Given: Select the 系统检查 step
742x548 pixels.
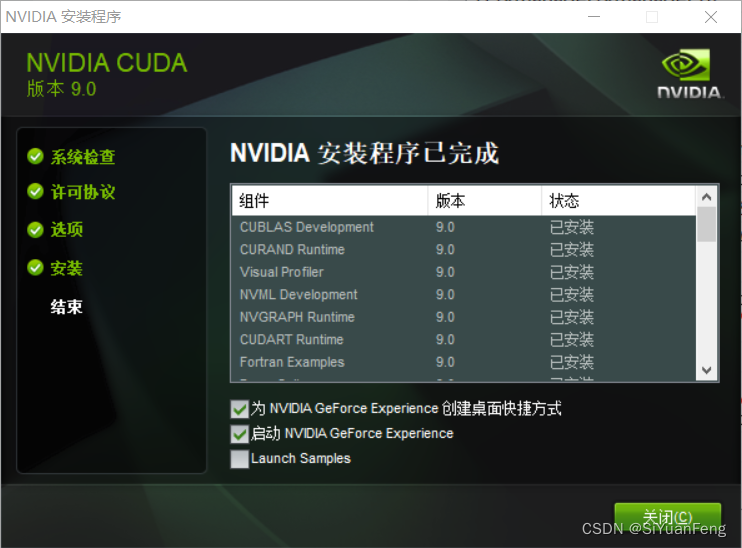Looking at the screenshot, I should tap(83, 157).
